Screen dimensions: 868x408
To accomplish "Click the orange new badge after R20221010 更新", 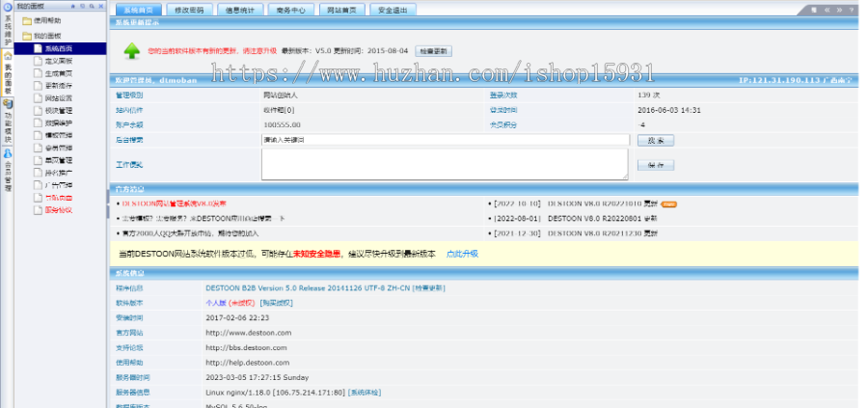I will [x=668, y=204].
